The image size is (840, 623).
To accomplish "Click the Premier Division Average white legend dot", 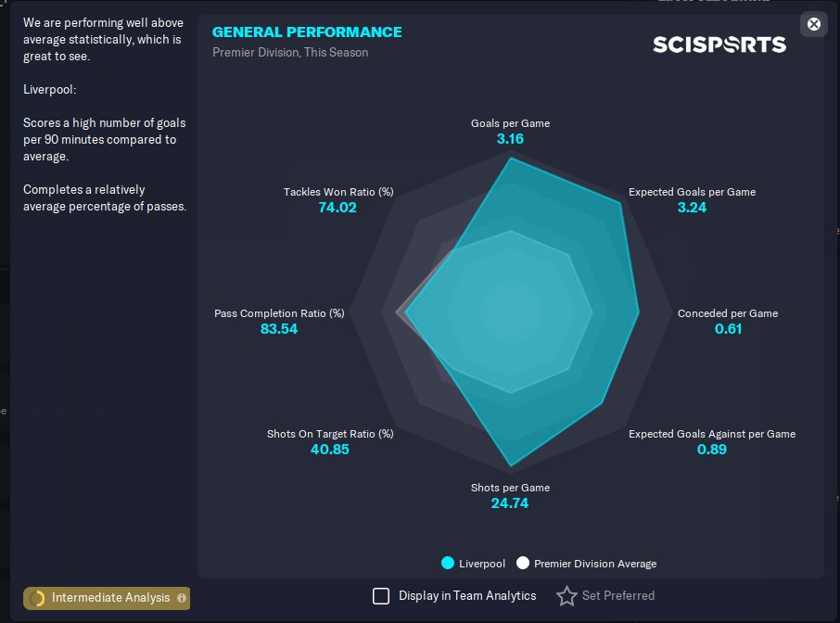I will pyautogui.click(x=523, y=563).
